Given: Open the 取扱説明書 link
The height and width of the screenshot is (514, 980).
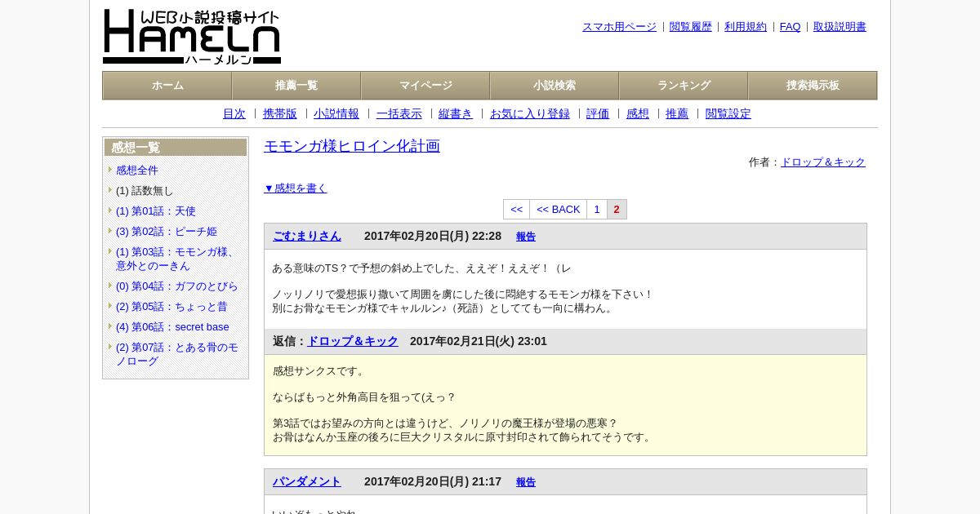Looking at the screenshot, I should [x=840, y=27].
